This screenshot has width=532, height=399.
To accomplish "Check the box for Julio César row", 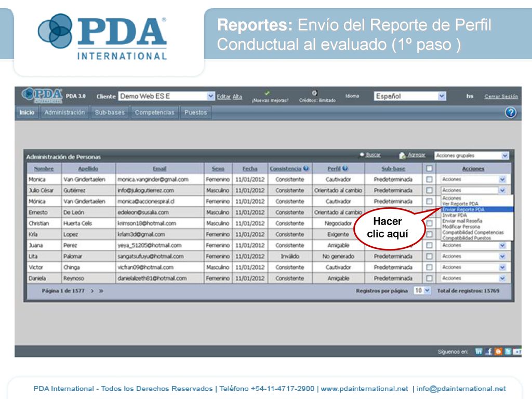I will (429, 190).
